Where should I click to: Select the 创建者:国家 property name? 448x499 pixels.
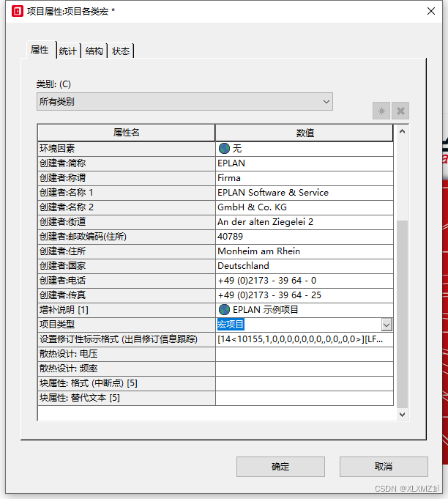(126, 266)
